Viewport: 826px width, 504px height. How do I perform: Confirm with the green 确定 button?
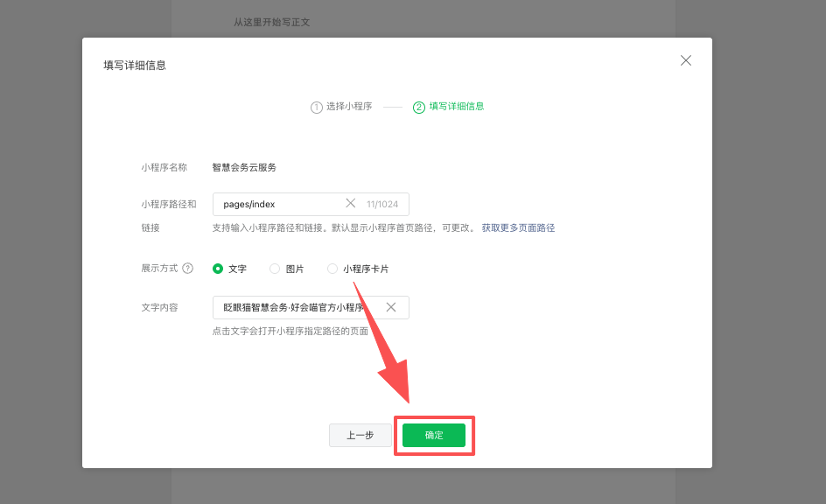[434, 435]
